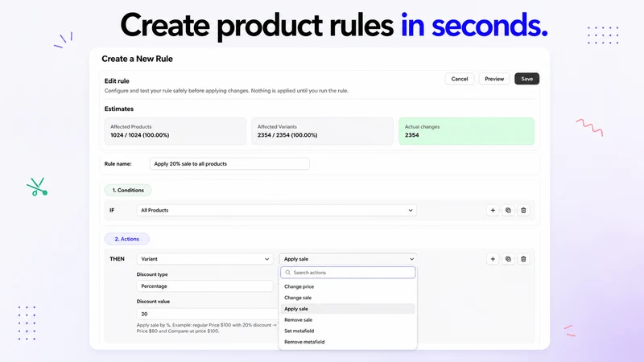Focus the Rule name input field
The height and width of the screenshot is (362, 644).
click(x=229, y=164)
